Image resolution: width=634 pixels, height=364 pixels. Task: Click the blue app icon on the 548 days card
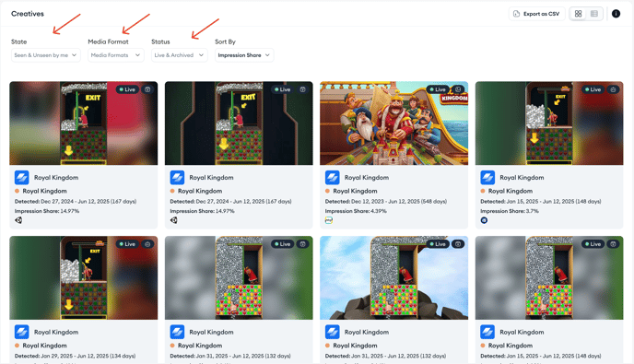[x=333, y=177]
